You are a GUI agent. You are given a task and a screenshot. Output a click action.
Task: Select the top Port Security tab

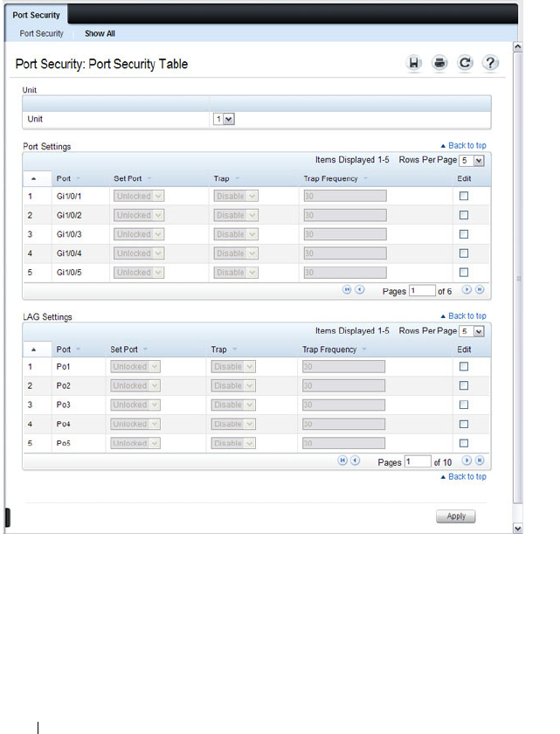36,15
